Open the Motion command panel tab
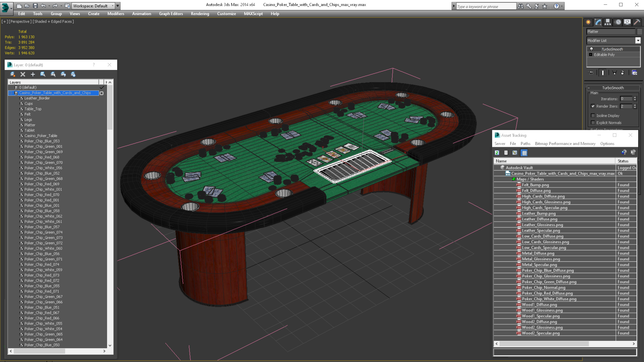The image size is (644, 362). (x=617, y=22)
